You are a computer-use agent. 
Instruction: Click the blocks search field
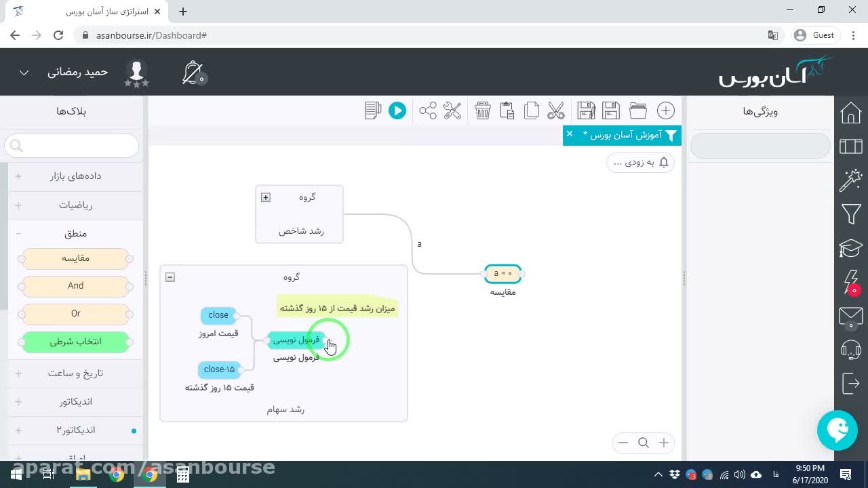(72, 146)
